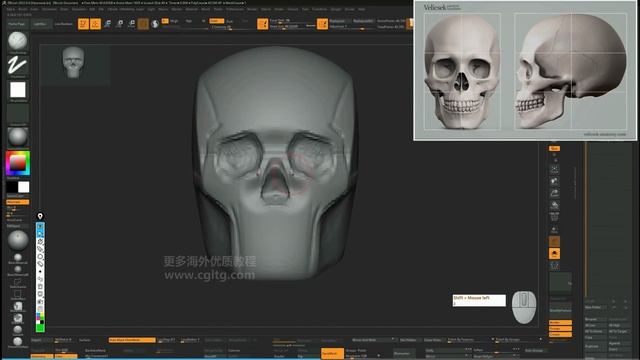Toggle Mrgb channel mode
This screenshot has width=640, height=360.
pos(174,21)
